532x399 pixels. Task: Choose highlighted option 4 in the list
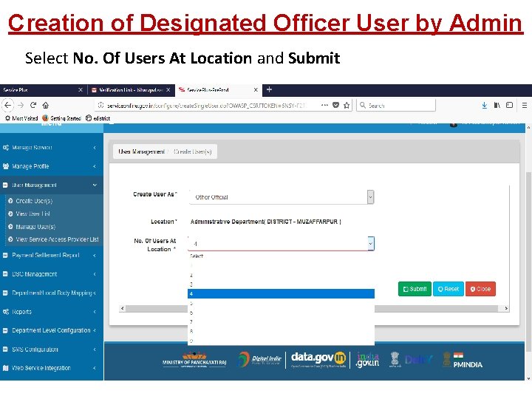[x=281, y=294]
